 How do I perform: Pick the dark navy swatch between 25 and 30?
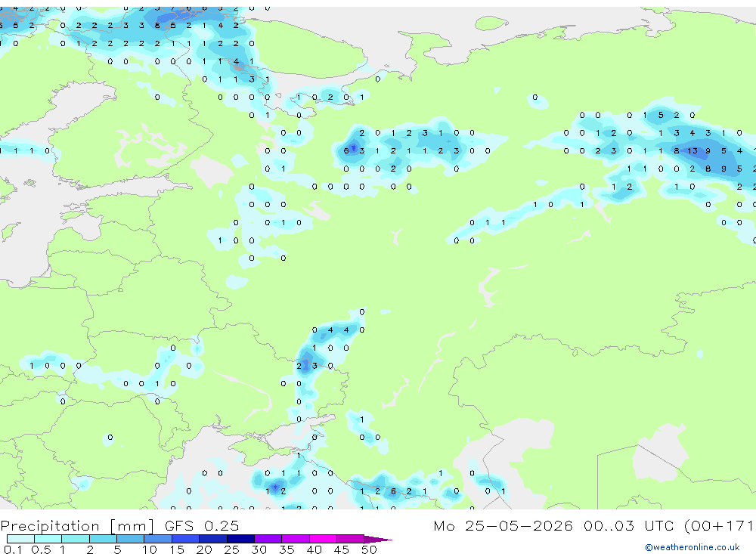240,539
